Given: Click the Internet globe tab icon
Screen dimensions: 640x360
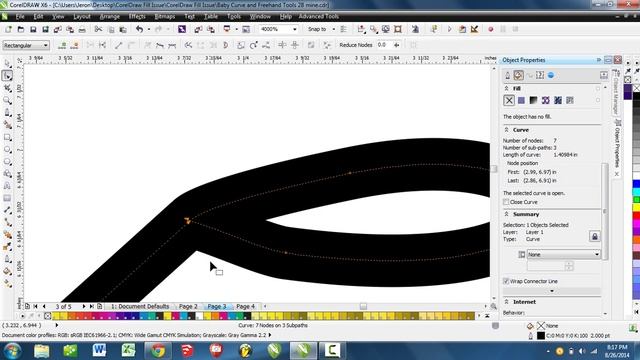Looking at the screenshot, I should click(x=551, y=76).
